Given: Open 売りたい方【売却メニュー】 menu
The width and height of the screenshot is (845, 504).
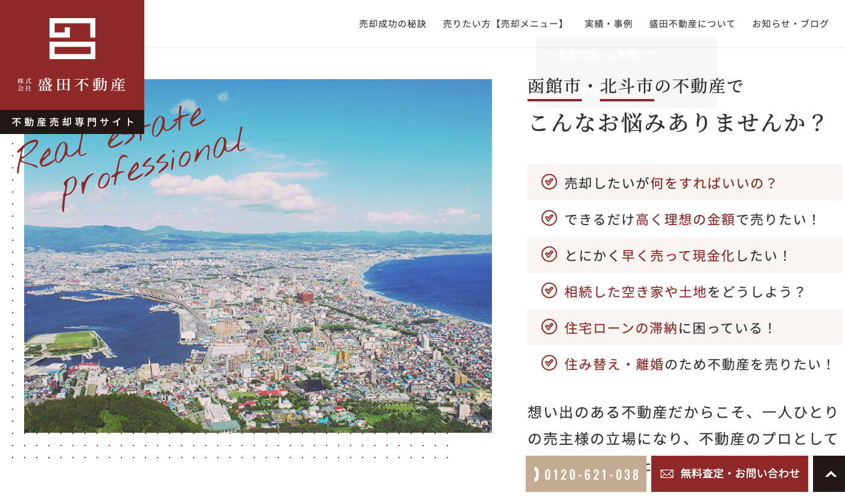Looking at the screenshot, I should [x=505, y=24].
